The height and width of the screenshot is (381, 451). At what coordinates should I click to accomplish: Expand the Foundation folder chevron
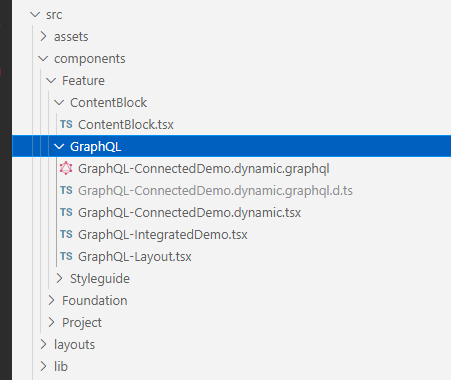pyautogui.click(x=51, y=300)
